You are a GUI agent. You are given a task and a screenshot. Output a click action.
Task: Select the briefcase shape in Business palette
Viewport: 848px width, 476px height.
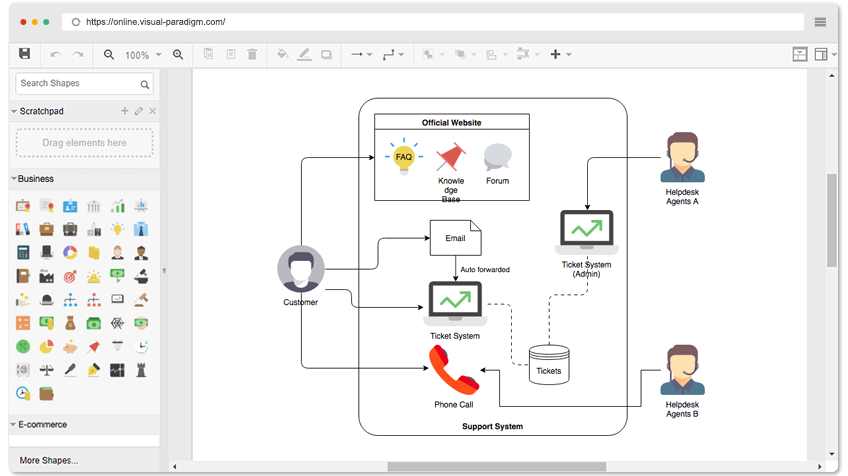46,229
